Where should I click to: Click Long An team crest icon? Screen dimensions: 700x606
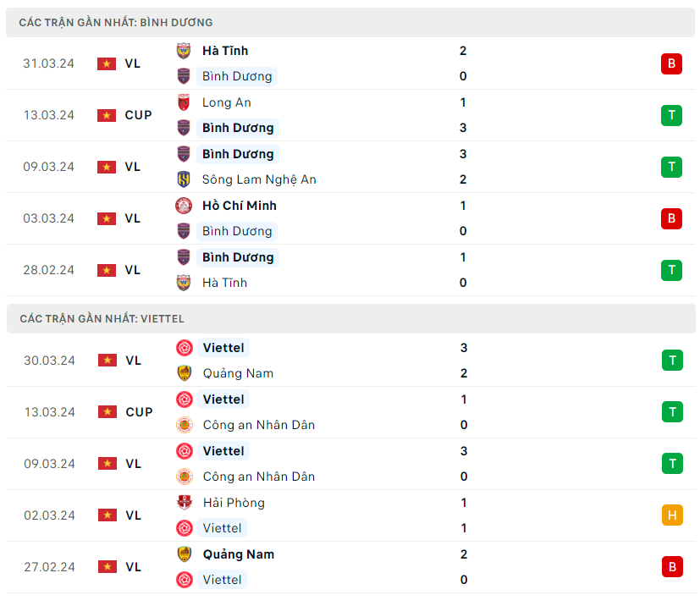pos(184,102)
